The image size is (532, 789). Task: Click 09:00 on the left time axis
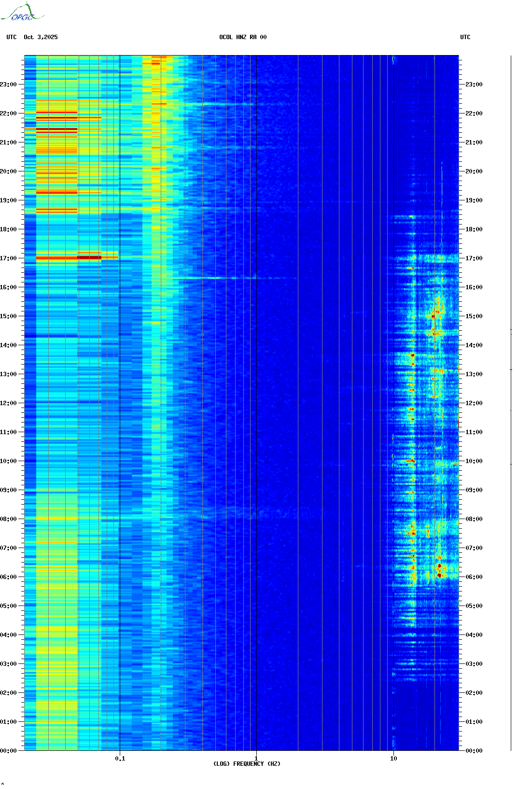[8, 490]
